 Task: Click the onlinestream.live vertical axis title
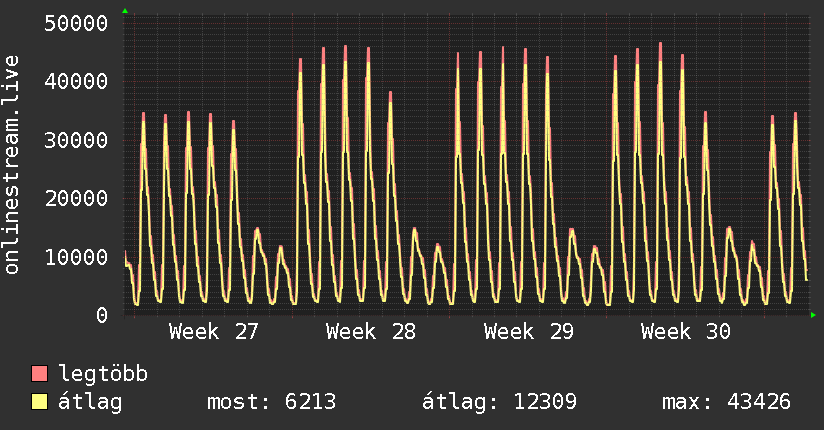(12, 165)
